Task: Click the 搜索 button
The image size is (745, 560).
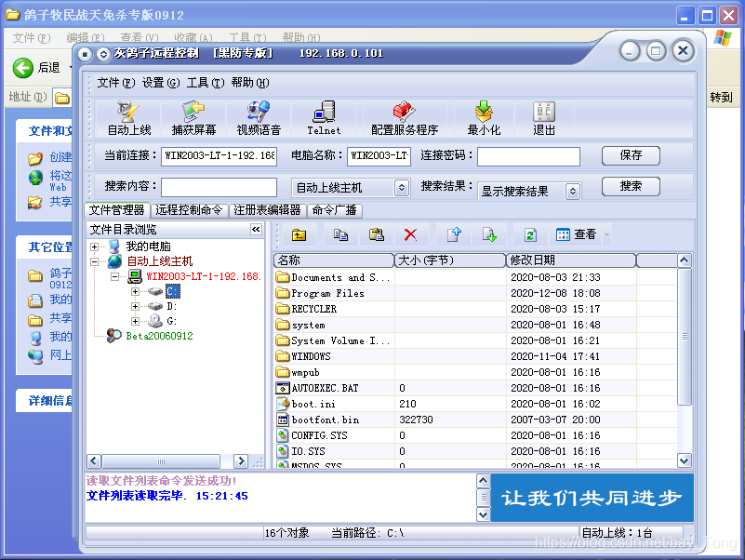Action: (631, 186)
